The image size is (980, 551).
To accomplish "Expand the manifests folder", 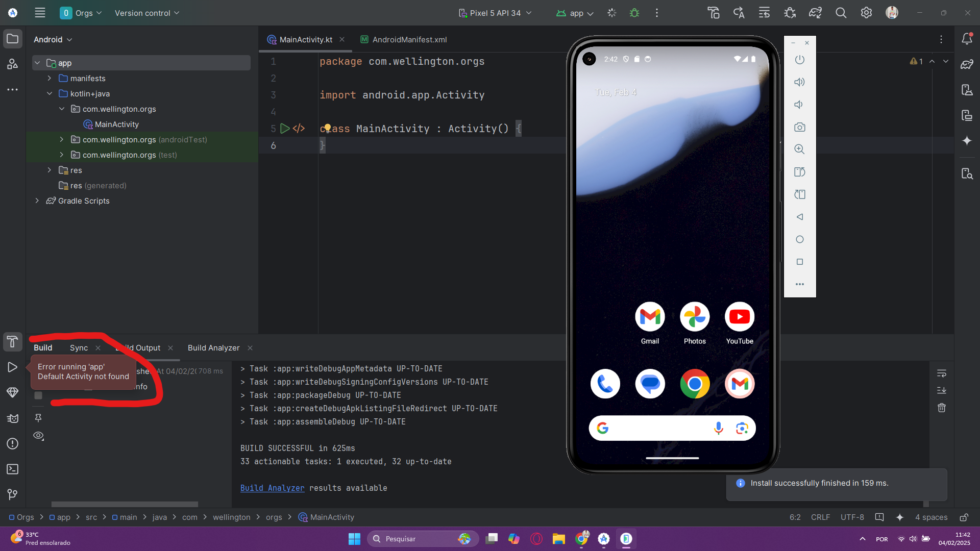I will coord(50,78).
